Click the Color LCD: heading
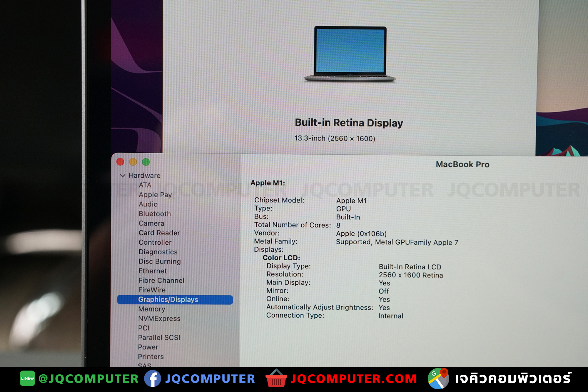The width and height of the screenshot is (588, 392). [x=281, y=258]
